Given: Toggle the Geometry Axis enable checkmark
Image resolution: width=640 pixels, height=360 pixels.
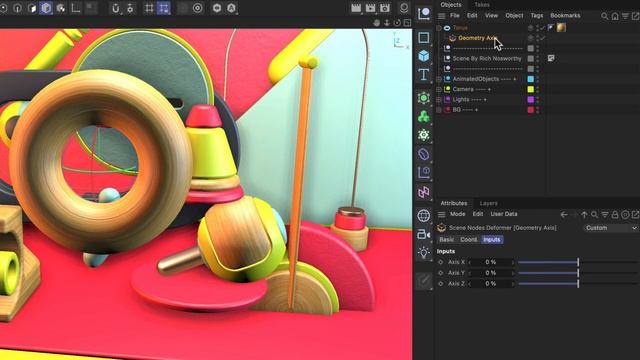Looking at the screenshot, I should [x=542, y=38].
